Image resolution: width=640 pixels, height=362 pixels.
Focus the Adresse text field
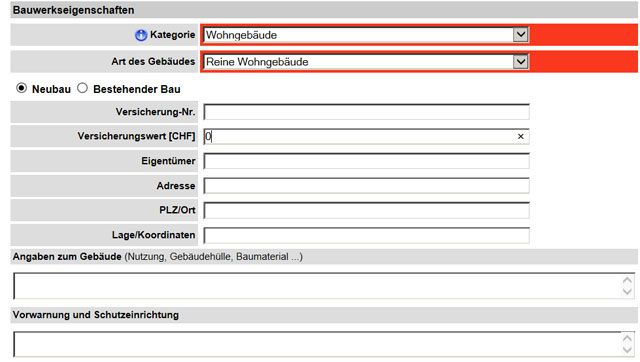coord(367,186)
